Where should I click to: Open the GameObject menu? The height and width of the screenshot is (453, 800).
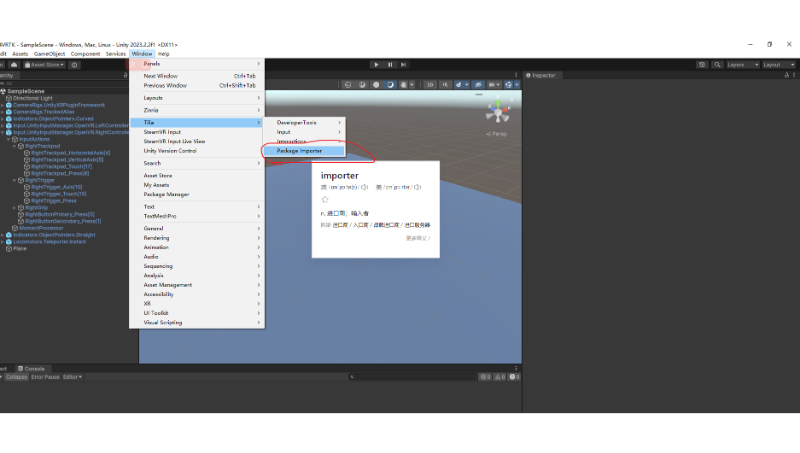point(49,54)
